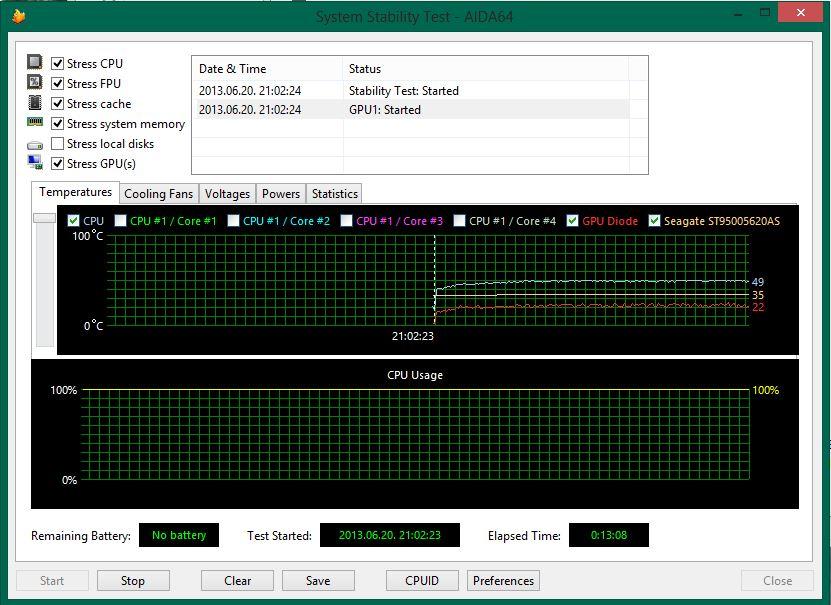The height and width of the screenshot is (605, 831).
Task: Open the Cooling Fans tab
Action: tap(158, 194)
